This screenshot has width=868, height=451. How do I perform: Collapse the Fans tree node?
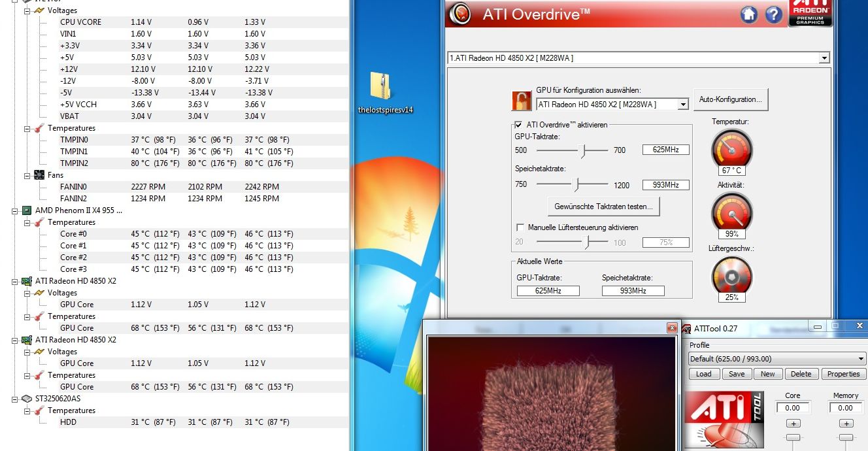click(27, 175)
